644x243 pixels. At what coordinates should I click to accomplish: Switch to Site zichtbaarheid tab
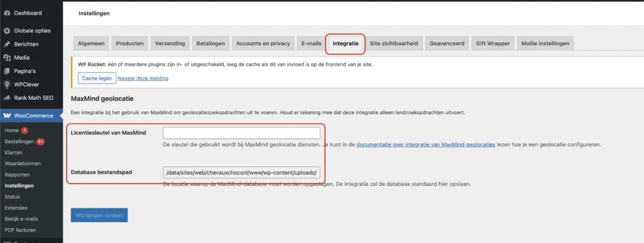(x=394, y=43)
